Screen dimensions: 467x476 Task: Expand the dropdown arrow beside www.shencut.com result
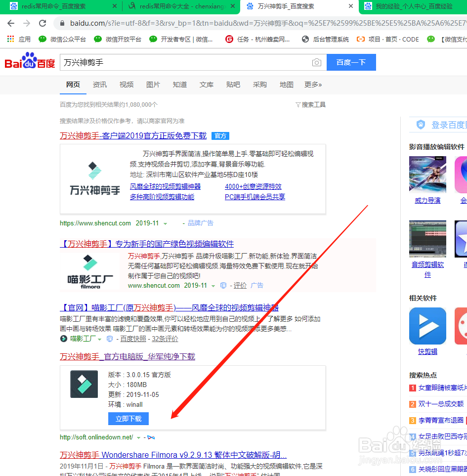click(213, 285)
